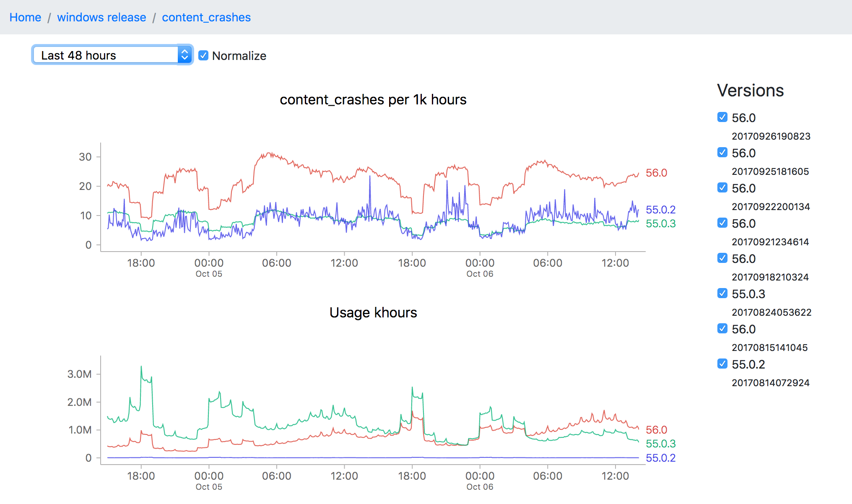
Task: Click the dropdown stepper arrows on time selector
Action: click(184, 55)
